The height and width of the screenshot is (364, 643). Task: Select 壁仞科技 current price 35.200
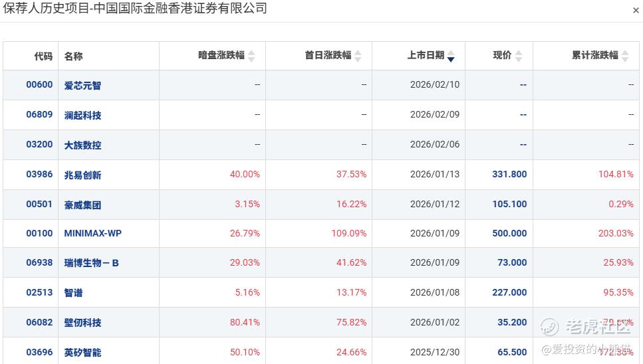pyautogui.click(x=512, y=323)
